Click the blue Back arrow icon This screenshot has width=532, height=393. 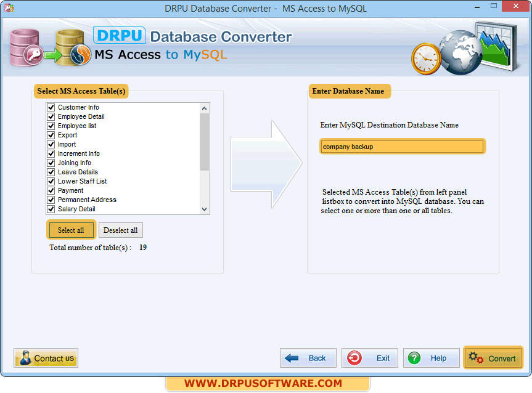[x=292, y=358]
